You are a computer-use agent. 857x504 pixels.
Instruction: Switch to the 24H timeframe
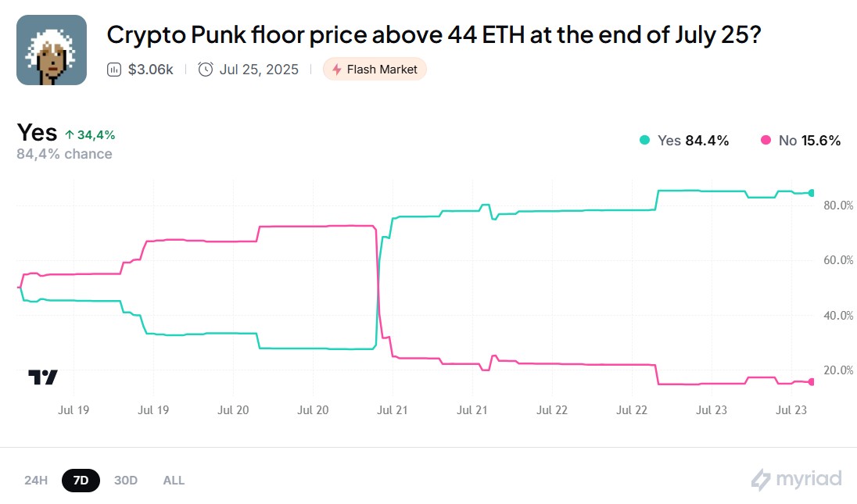tap(34, 480)
